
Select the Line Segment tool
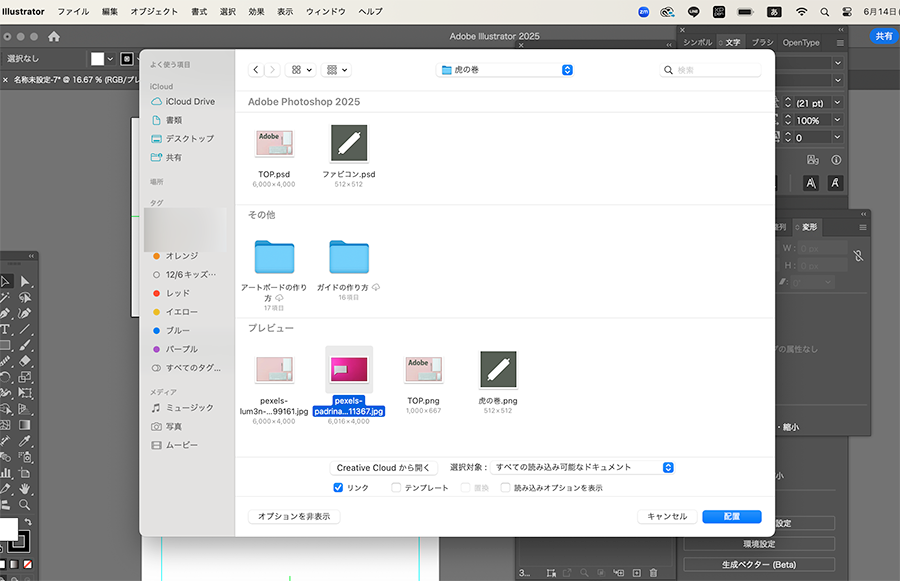tap(25, 330)
